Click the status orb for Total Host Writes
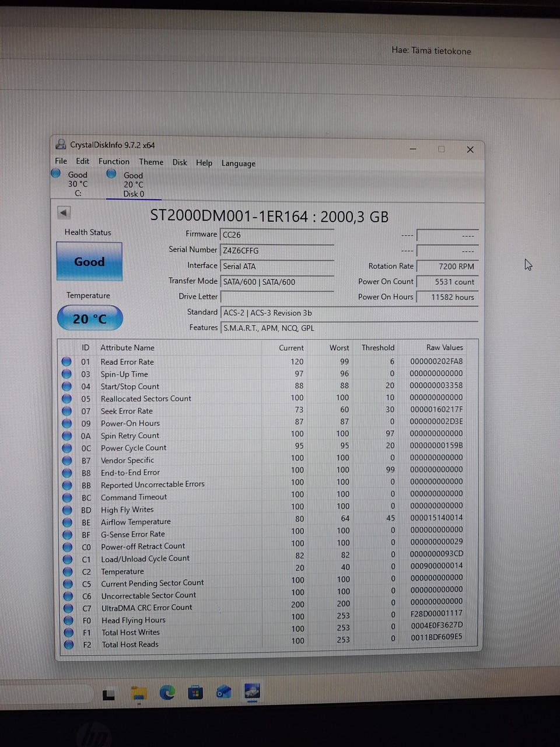The width and height of the screenshot is (560, 747). (x=69, y=633)
